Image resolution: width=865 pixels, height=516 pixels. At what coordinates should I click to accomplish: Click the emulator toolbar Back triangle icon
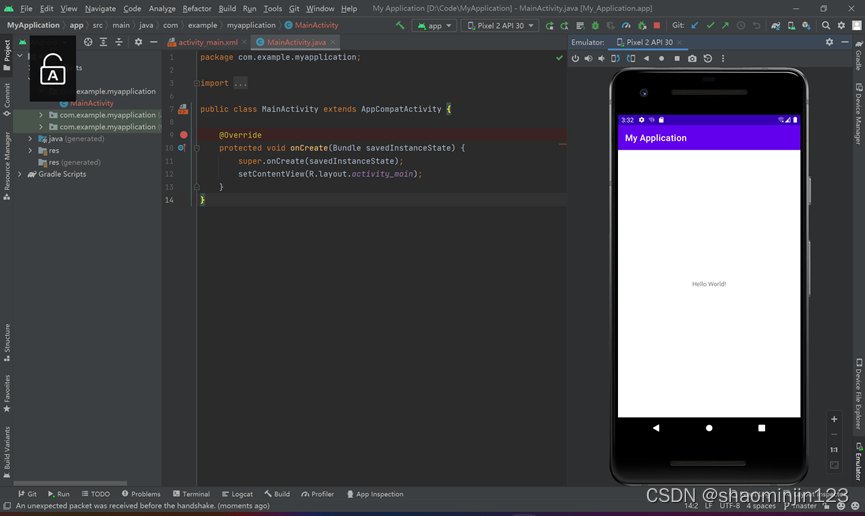click(646, 58)
